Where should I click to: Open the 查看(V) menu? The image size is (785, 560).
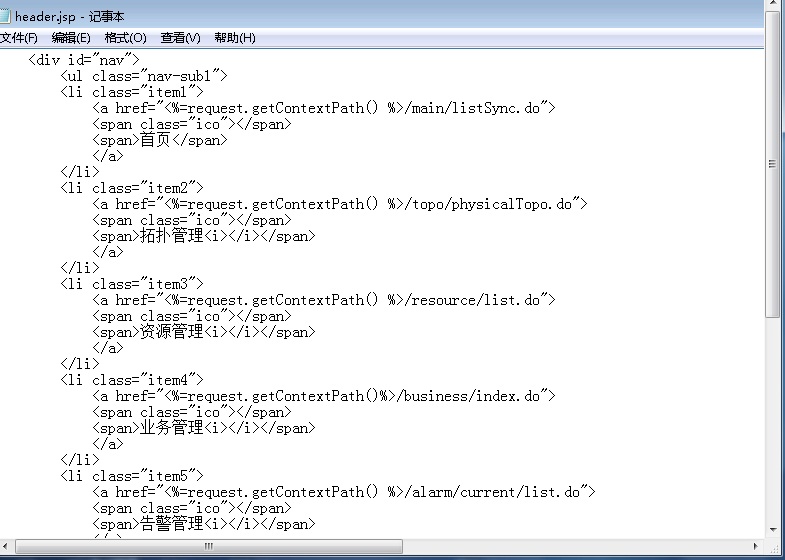[x=180, y=38]
